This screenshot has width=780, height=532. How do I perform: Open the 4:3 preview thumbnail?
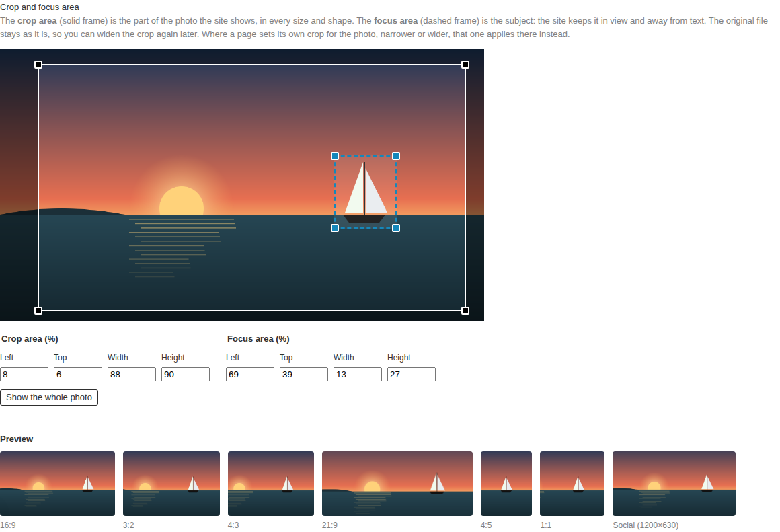(270, 483)
